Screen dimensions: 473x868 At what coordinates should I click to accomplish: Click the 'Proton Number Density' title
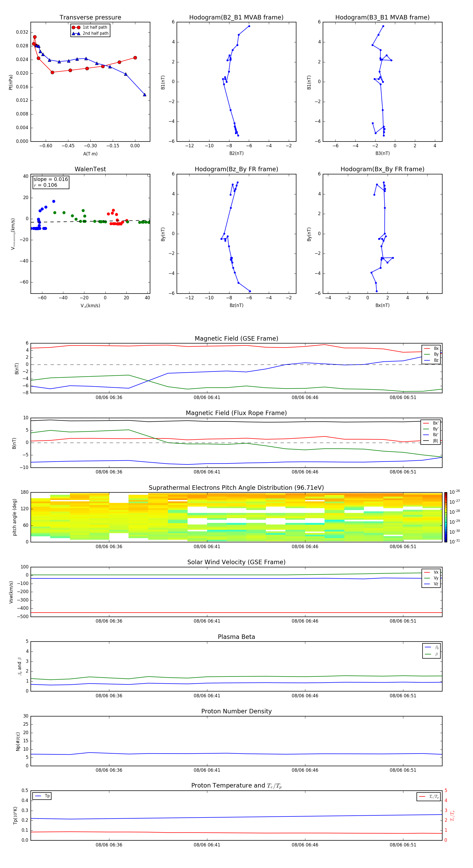click(236, 711)
